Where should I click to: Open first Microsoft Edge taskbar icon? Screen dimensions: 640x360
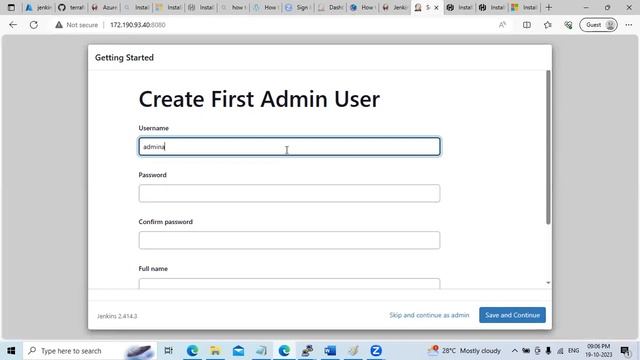pos(192,351)
